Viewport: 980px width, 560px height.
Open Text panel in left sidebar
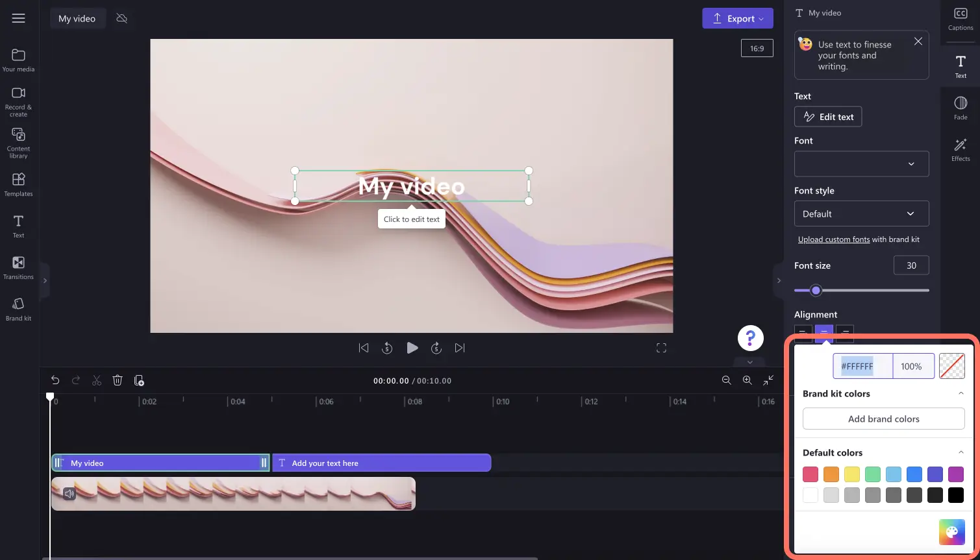(18, 226)
